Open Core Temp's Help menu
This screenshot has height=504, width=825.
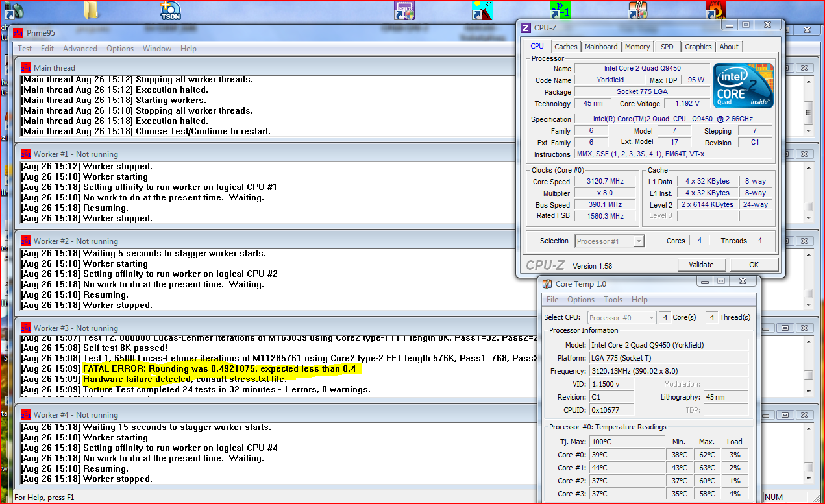pos(639,300)
